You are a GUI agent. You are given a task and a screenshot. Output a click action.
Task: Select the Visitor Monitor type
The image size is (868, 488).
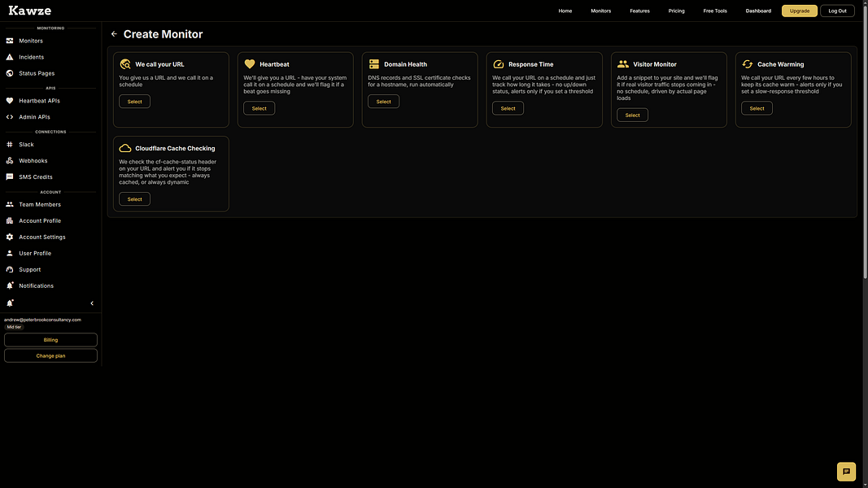pos(632,115)
